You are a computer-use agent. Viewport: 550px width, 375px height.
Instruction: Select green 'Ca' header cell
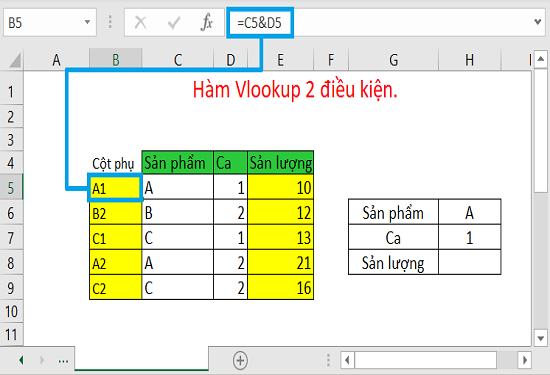(x=230, y=162)
